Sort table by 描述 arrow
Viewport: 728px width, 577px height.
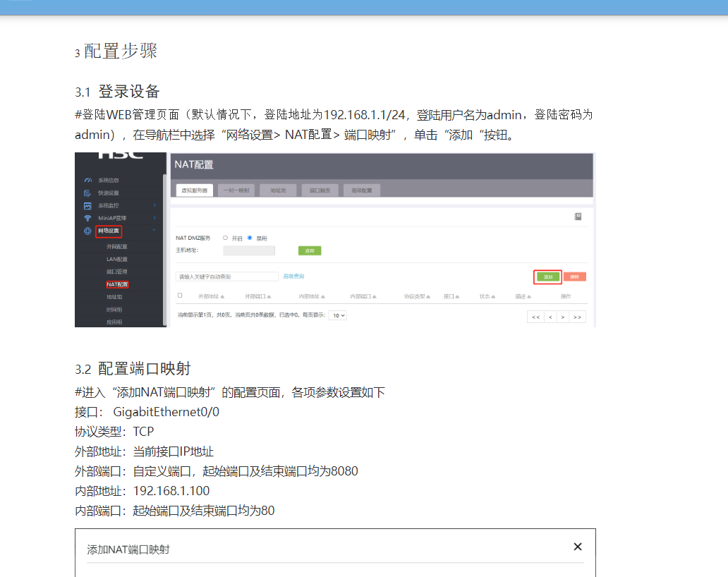(529, 297)
